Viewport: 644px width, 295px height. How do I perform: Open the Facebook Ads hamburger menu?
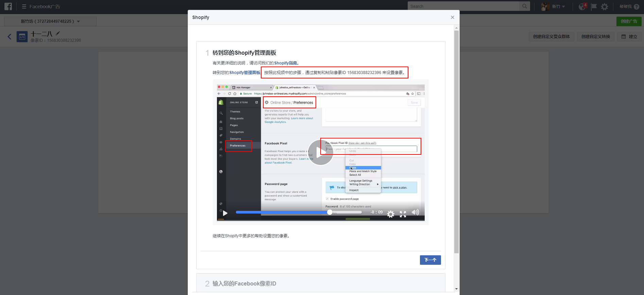tap(24, 6)
